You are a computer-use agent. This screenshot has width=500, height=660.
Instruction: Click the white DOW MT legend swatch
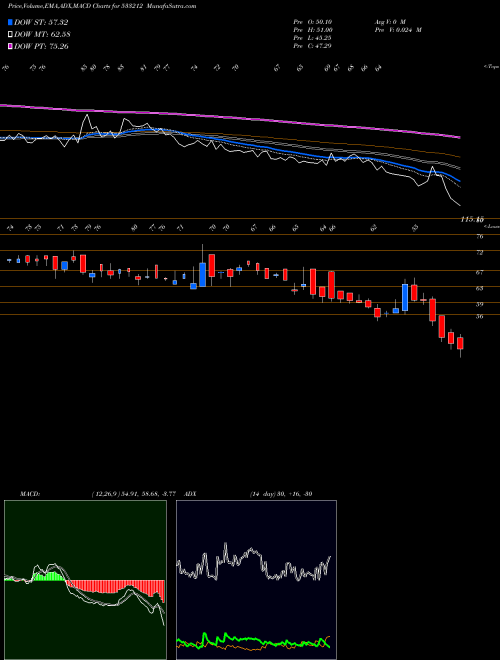coord(11,35)
